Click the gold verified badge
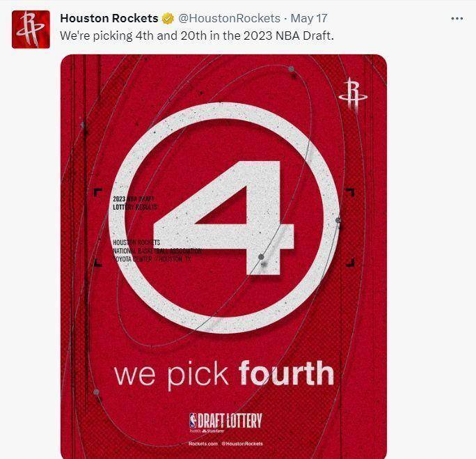 pos(168,19)
